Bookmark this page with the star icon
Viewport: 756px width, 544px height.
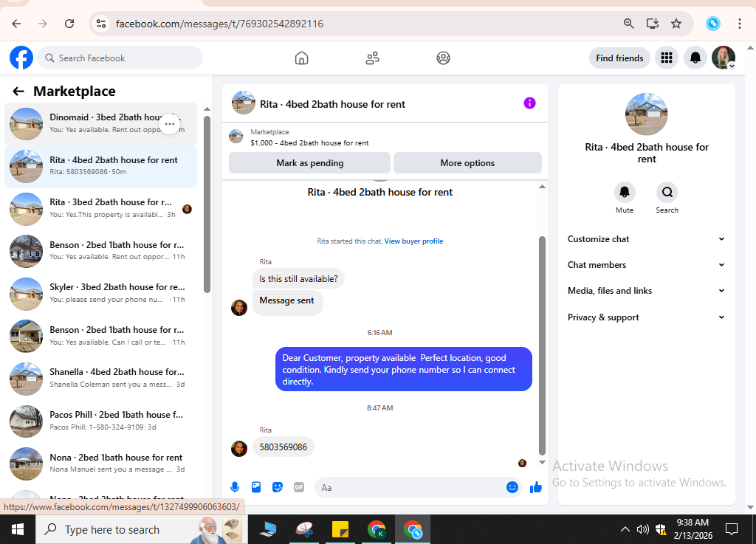pyautogui.click(x=676, y=24)
